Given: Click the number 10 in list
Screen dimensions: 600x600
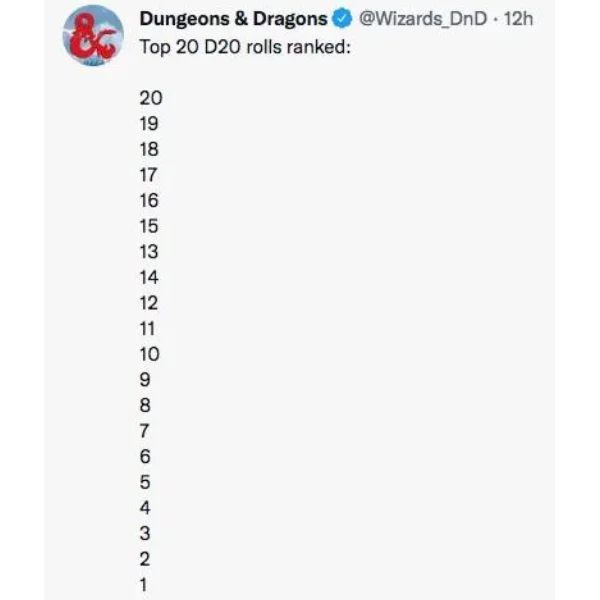Looking at the screenshot, I should pyautogui.click(x=149, y=354).
